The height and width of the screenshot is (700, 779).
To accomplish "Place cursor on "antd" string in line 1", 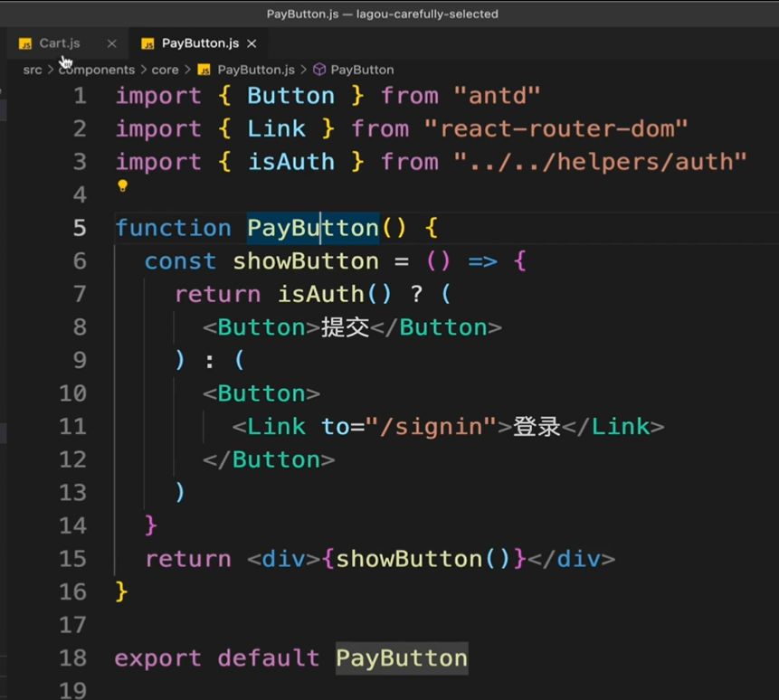I will (497, 95).
